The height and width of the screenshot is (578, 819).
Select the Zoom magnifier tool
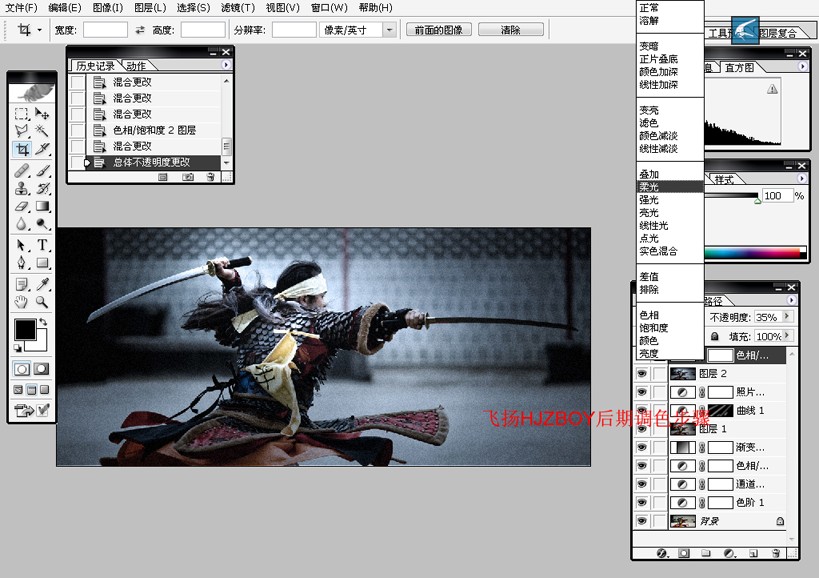(42, 301)
